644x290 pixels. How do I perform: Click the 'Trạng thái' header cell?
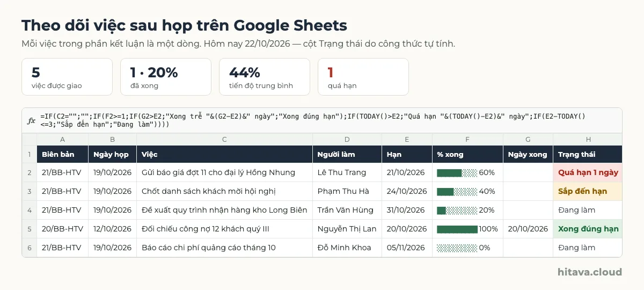[588, 155]
